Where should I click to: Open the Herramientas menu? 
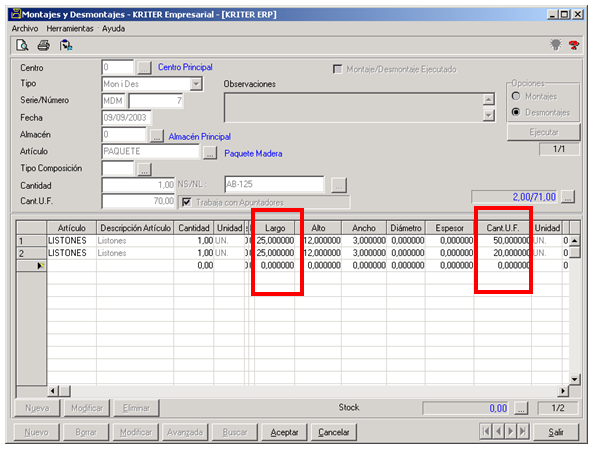point(70,29)
